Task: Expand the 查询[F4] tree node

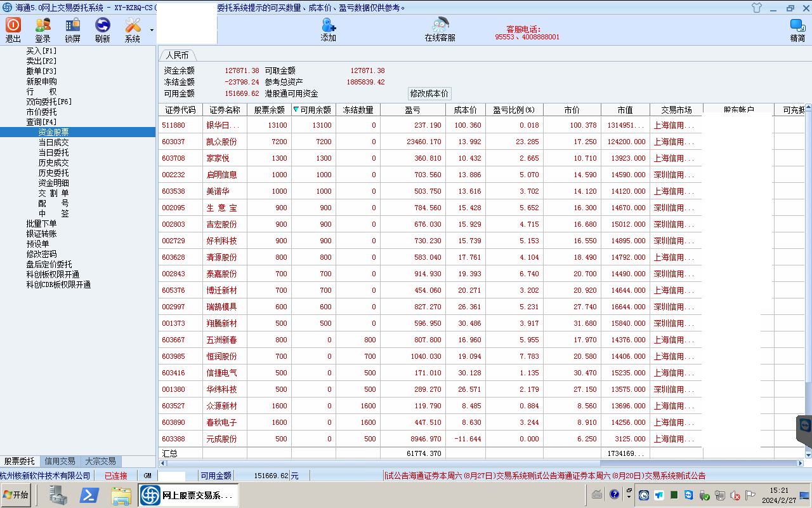Action: 41,122
